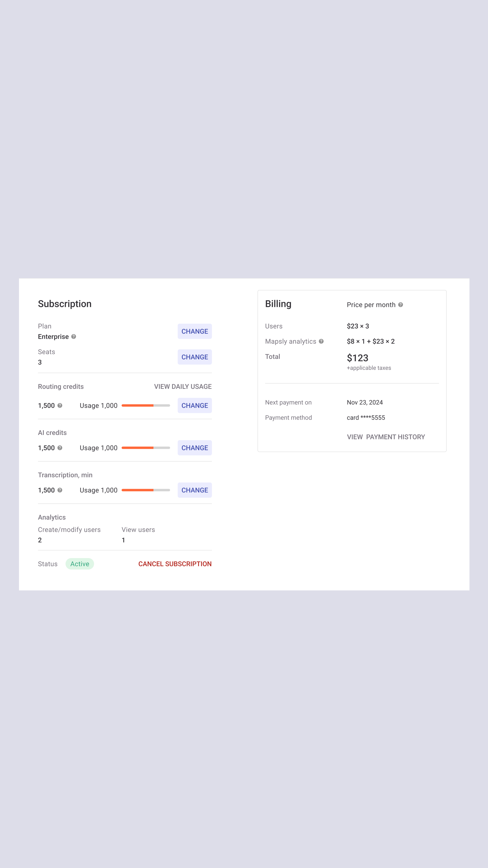The width and height of the screenshot is (488, 868).
Task: Open View Payment History
Action: coord(386,437)
